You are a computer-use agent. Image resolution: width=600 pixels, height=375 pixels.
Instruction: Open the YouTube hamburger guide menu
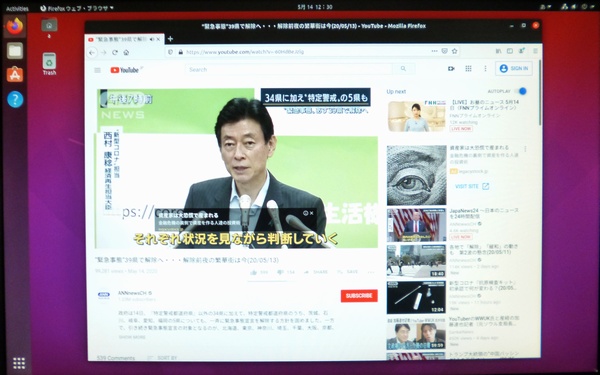(98, 70)
